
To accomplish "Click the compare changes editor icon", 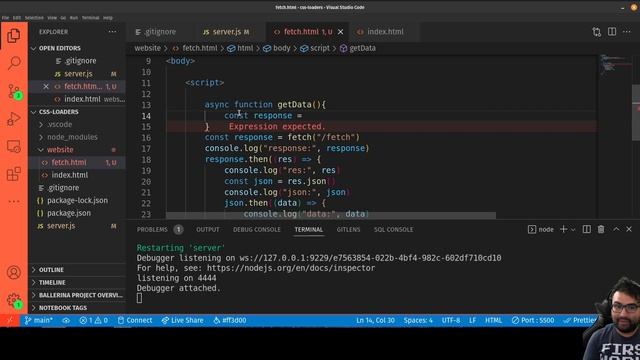I will pos(596,32).
